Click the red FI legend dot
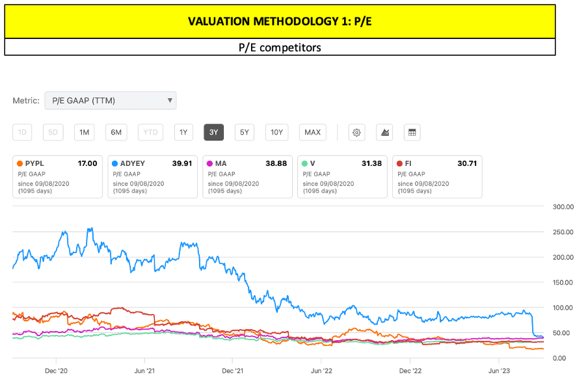The image size is (588, 385). 399,163
